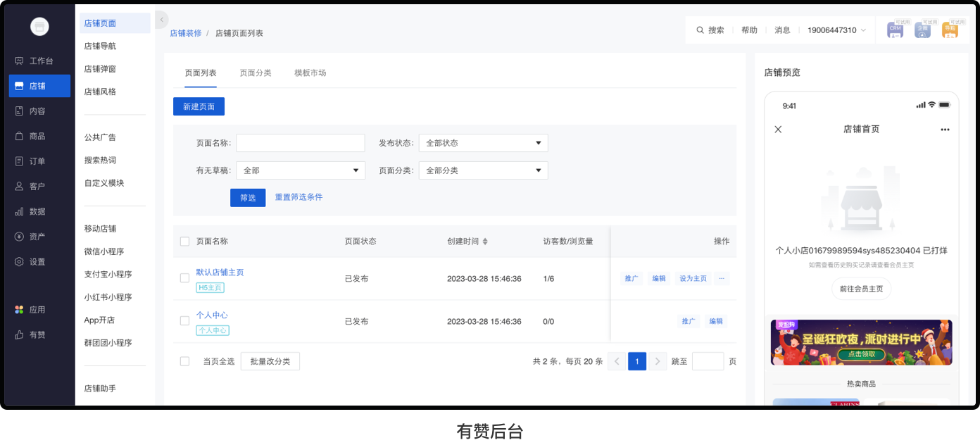Click the 批量改分类 button
This screenshot has height=445, width=980.
point(270,361)
